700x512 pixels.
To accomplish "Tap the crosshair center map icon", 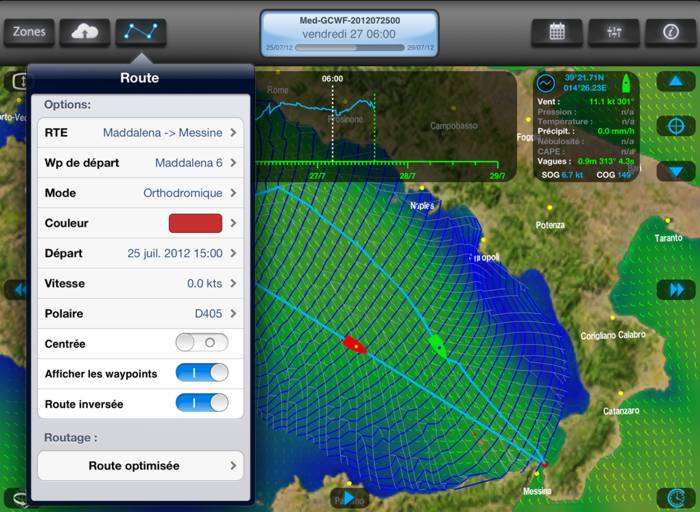I will coord(675,126).
